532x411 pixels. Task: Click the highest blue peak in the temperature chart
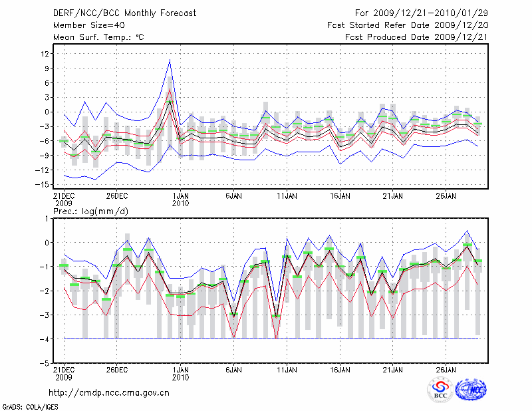pyautogui.click(x=170, y=60)
